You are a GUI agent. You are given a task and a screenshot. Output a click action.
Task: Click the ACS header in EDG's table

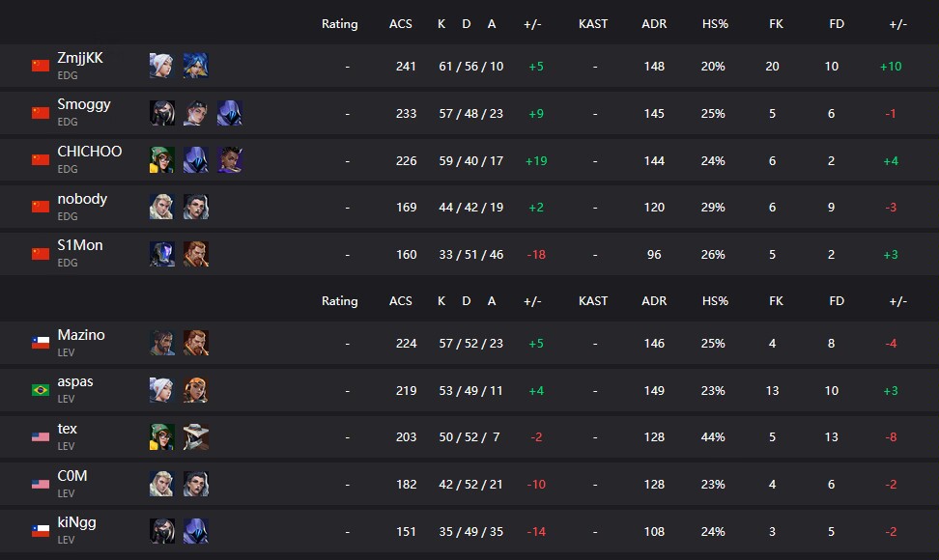pos(401,24)
